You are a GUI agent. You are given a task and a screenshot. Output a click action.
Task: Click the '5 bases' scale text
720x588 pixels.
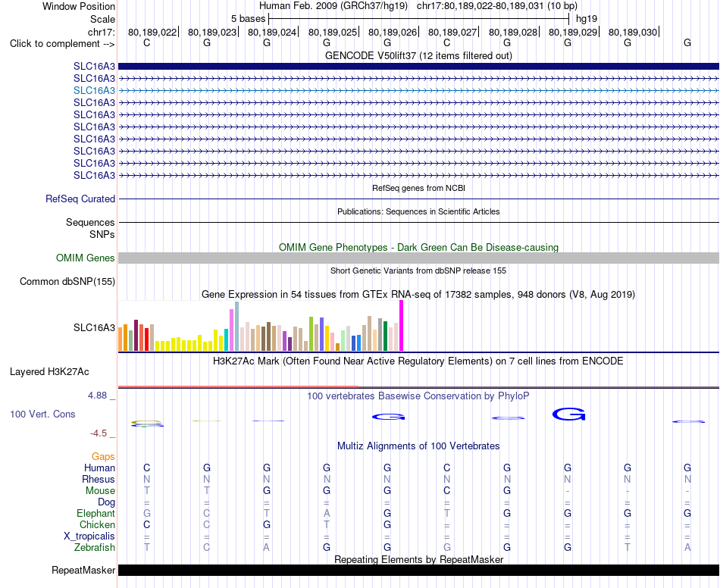click(248, 19)
